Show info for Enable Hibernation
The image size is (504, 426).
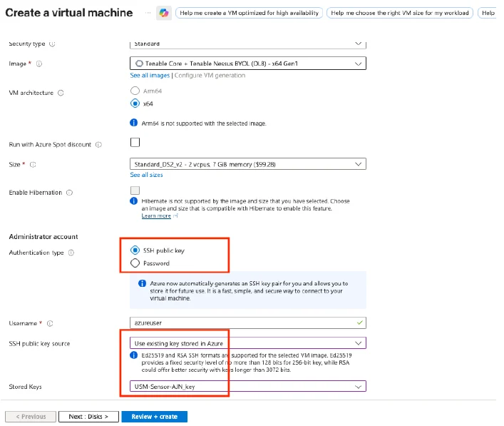point(69,193)
